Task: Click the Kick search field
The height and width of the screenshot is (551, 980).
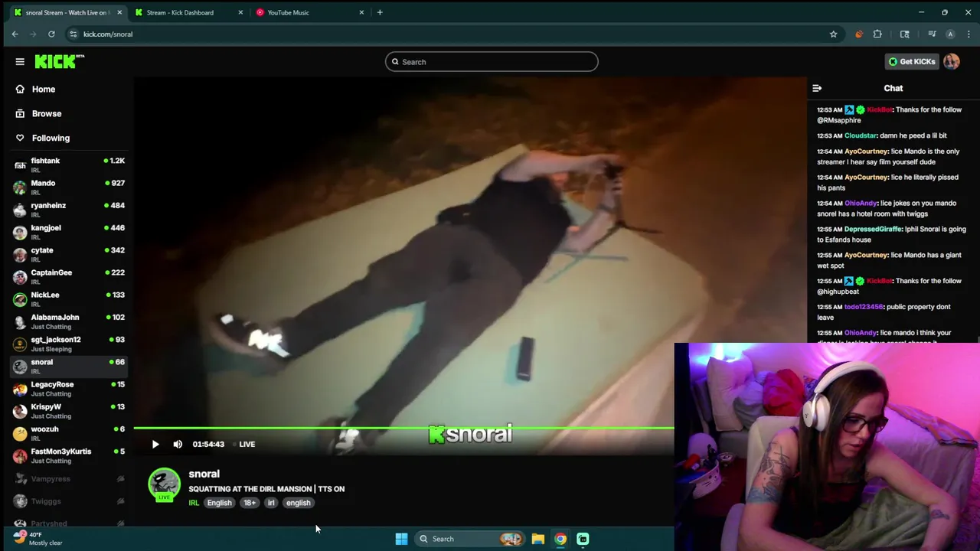Action: pos(492,62)
